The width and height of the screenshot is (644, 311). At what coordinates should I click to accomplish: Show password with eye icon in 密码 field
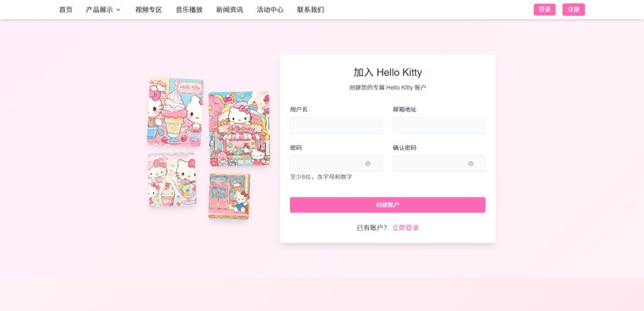click(368, 163)
